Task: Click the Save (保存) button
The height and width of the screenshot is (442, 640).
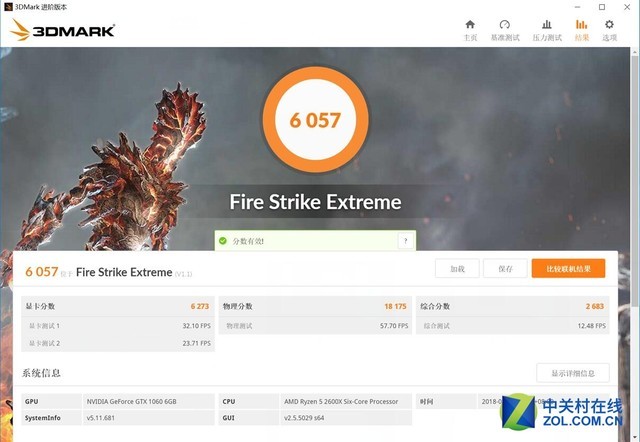Action: point(505,269)
